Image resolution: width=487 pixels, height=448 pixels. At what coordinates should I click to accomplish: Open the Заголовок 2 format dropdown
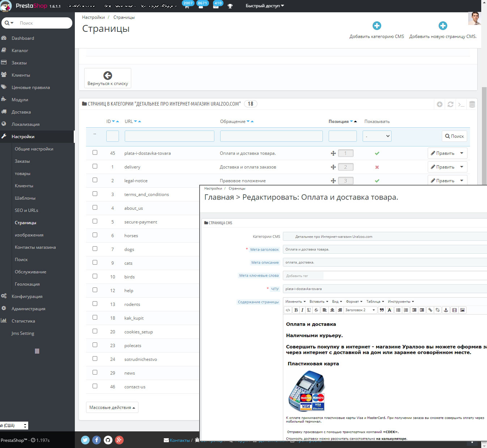(x=360, y=310)
